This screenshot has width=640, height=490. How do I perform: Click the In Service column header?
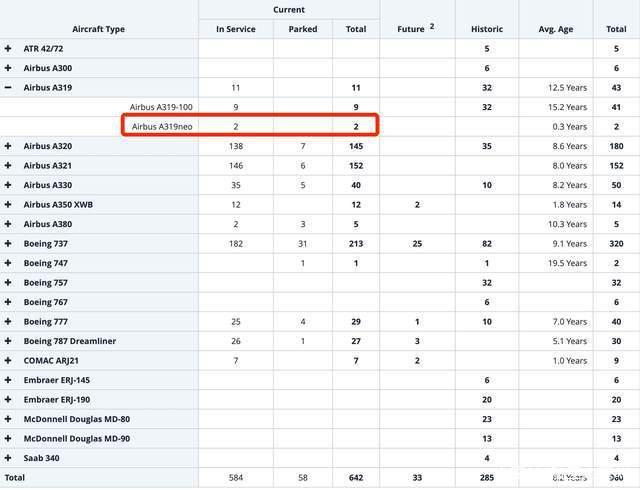pos(236,29)
